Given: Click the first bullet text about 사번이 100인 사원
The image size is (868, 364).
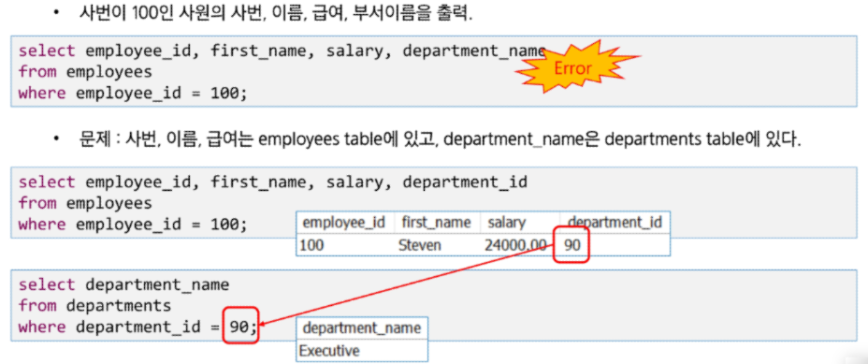Looking at the screenshot, I should [x=276, y=14].
